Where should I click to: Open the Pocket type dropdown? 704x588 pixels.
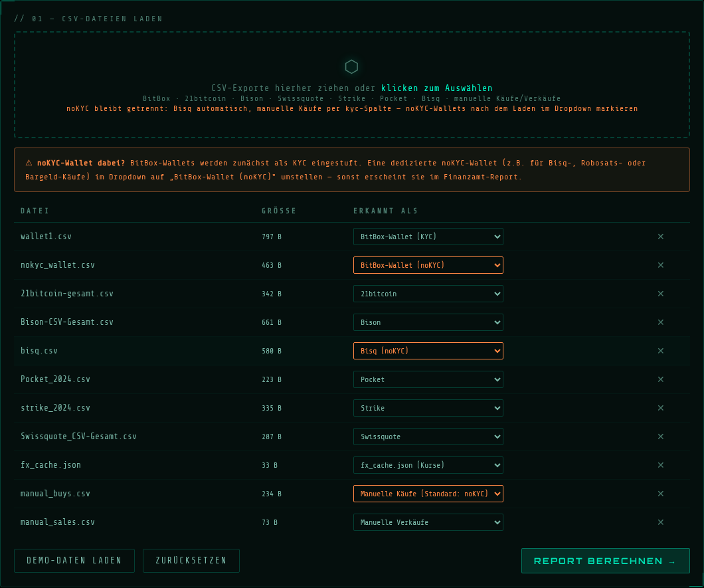coord(428,379)
